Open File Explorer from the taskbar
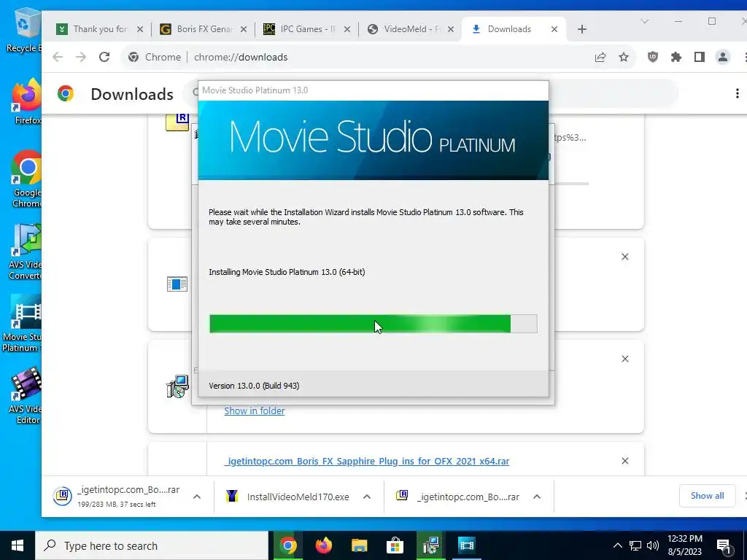This screenshot has height=560, width=747. [x=359, y=545]
